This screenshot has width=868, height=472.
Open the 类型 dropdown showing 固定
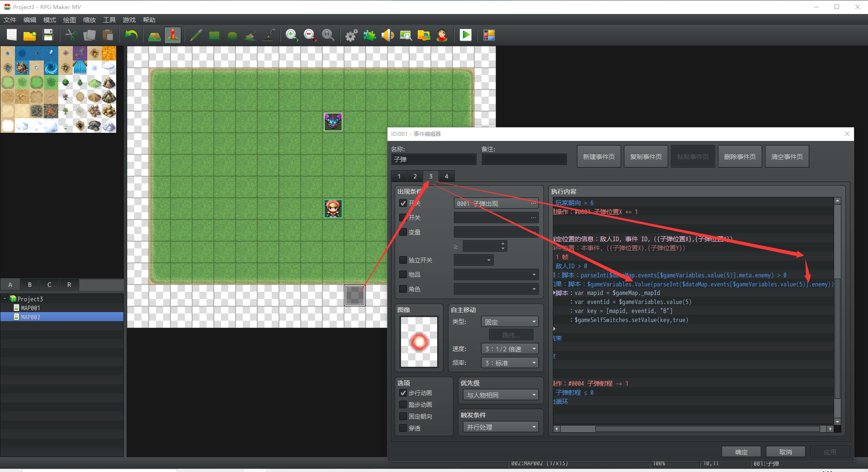click(510, 322)
